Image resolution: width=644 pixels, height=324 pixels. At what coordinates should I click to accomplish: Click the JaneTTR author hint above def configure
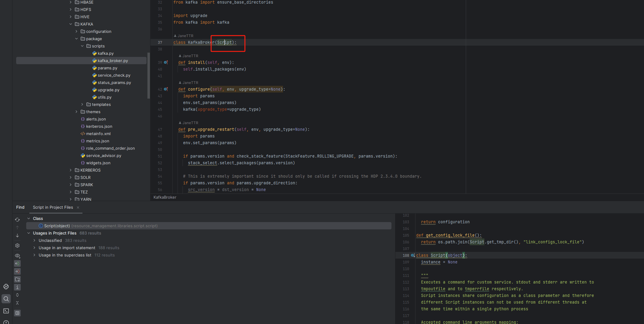[x=188, y=83]
